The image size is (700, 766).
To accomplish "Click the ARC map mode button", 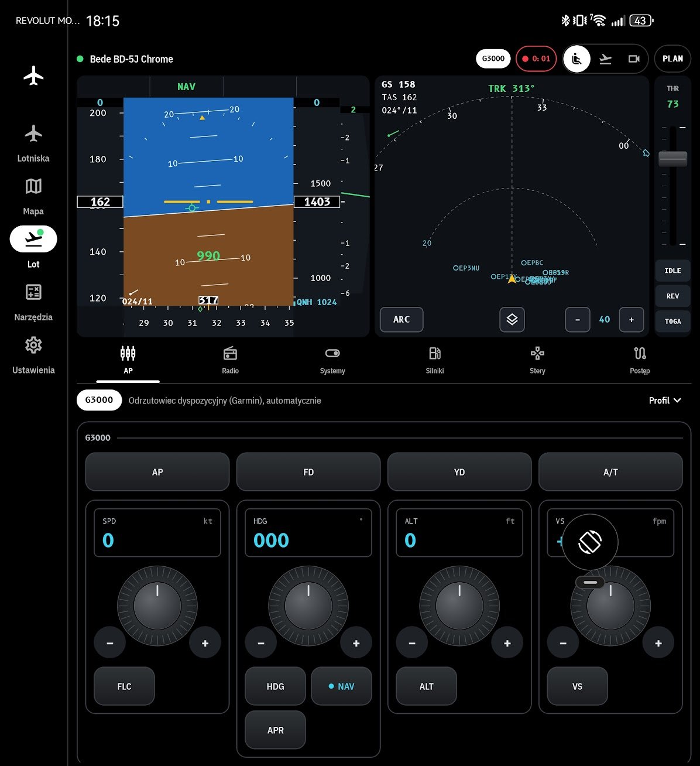I will point(402,320).
